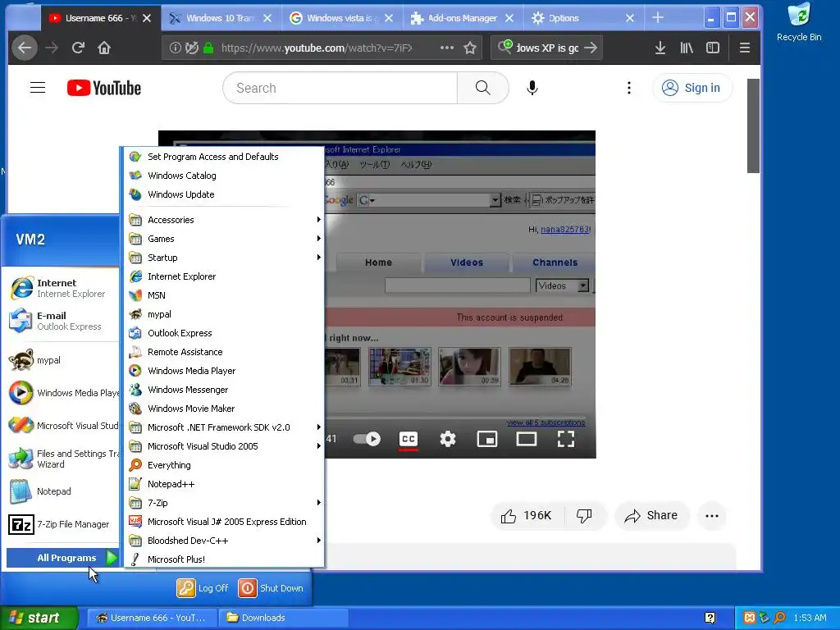
Task: Click the Windows start button
Action: [x=38, y=618]
